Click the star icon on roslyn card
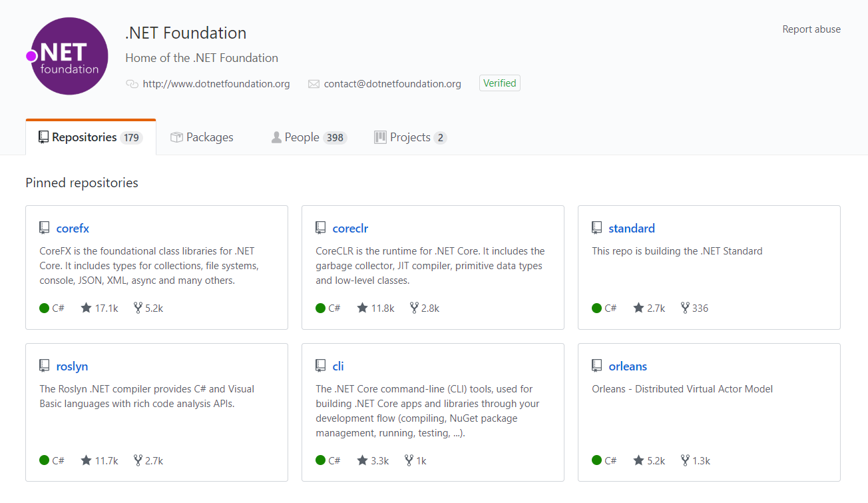Viewport: 868px width, 503px height. [x=86, y=460]
